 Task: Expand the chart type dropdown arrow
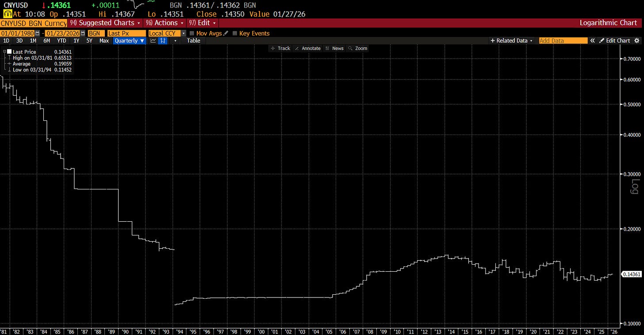pyautogui.click(x=176, y=41)
